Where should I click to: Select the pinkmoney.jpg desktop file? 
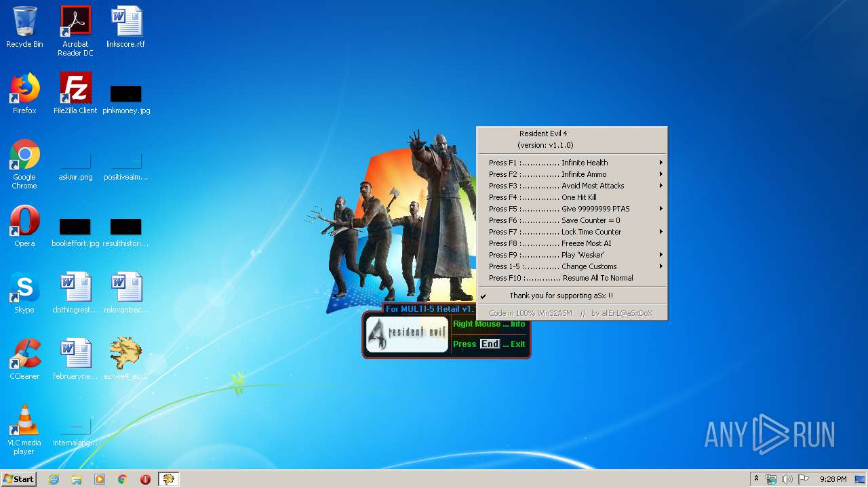[126, 98]
